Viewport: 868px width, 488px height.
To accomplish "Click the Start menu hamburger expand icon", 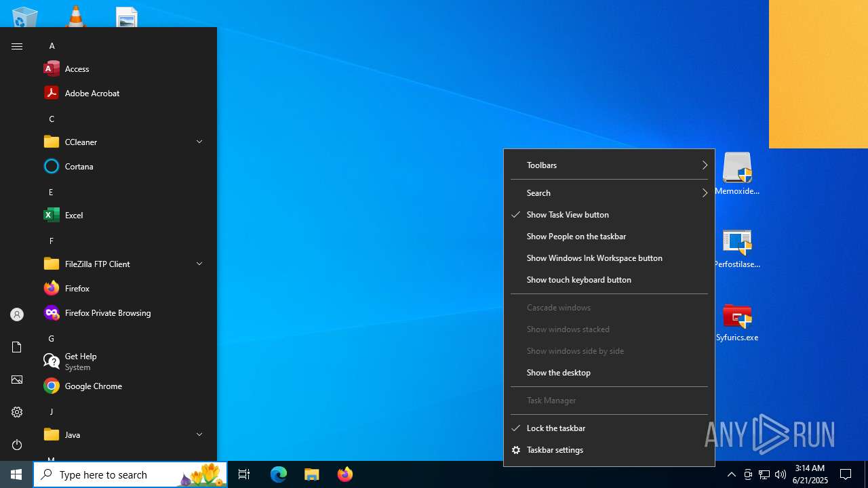I will (x=17, y=46).
